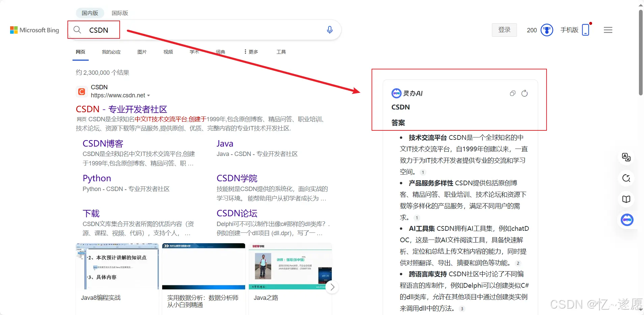
Task: Click next arrow on video carousel
Action: [332, 287]
